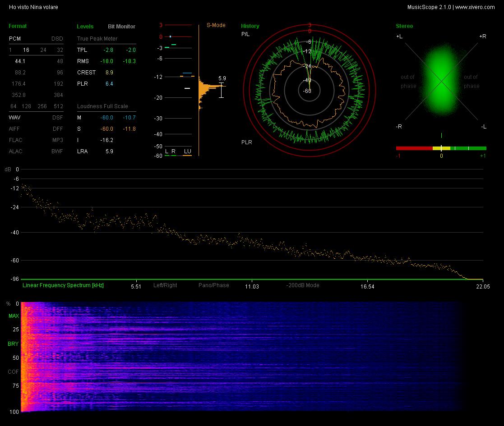Enable the Pano/Phase spectrum mode
The height and width of the screenshot is (426, 504).
pyautogui.click(x=214, y=285)
